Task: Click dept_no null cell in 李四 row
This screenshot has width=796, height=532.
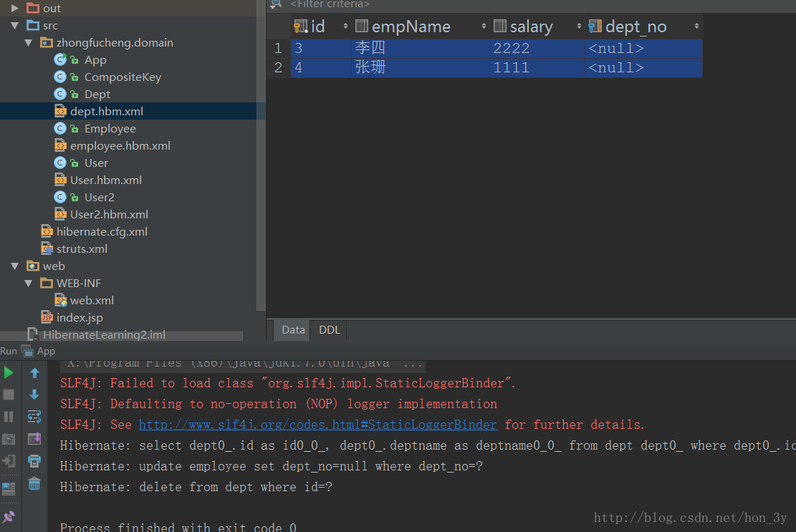Action: pyautogui.click(x=643, y=48)
